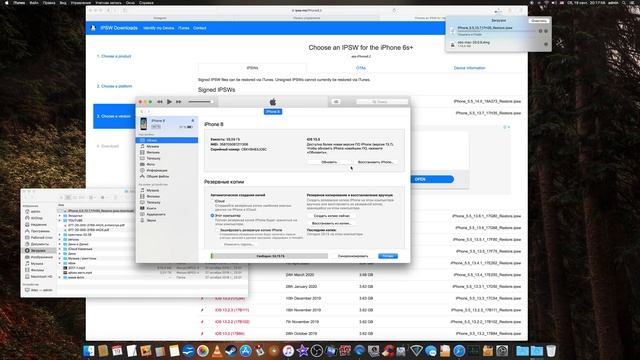Image resolution: width=640 pixels, height=360 pixels.
Task: Eject iPhone 8 in iTunes sidebar
Action: point(193,120)
